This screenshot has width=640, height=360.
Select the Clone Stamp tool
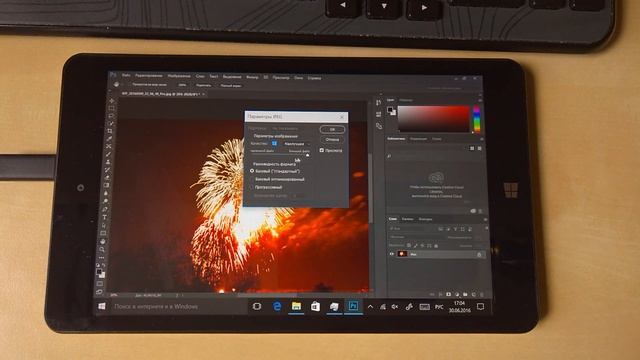pos(108,162)
